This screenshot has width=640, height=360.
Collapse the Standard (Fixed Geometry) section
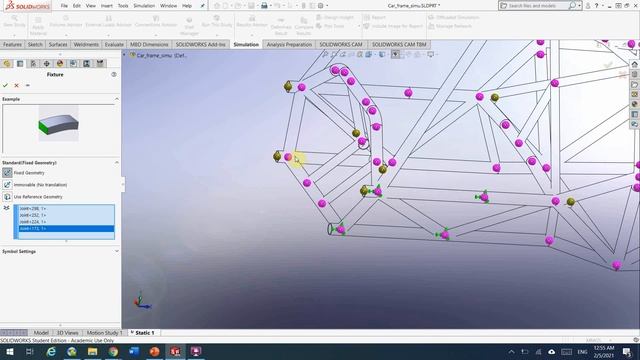point(116,162)
